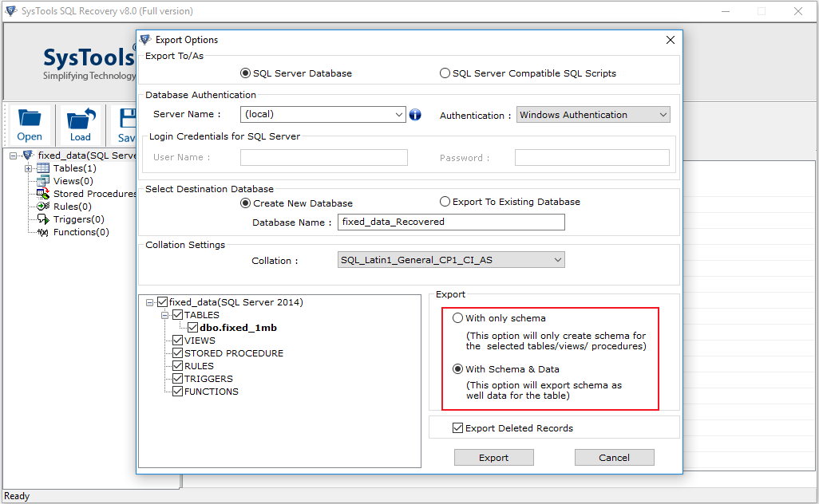This screenshot has height=504, width=819.
Task: Untick the dbo.fixed_1mb table checkbox
Action: [x=192, y=328]
